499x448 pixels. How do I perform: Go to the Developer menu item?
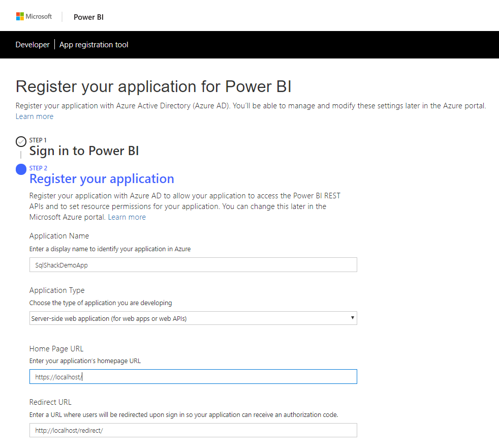(x=33, y=45)
